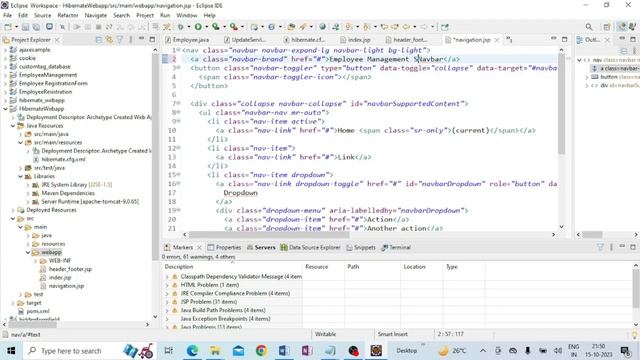
Task: Expand the target folder
Action: 13,303
